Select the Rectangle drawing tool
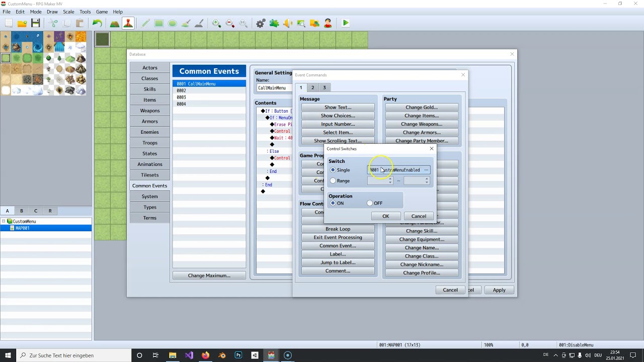Image resolution: width=644 pixels, height=362 pixels. pos(159,23)
